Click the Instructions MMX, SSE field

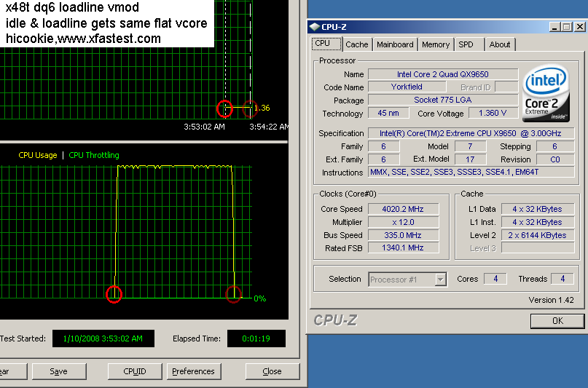point(471,172)
